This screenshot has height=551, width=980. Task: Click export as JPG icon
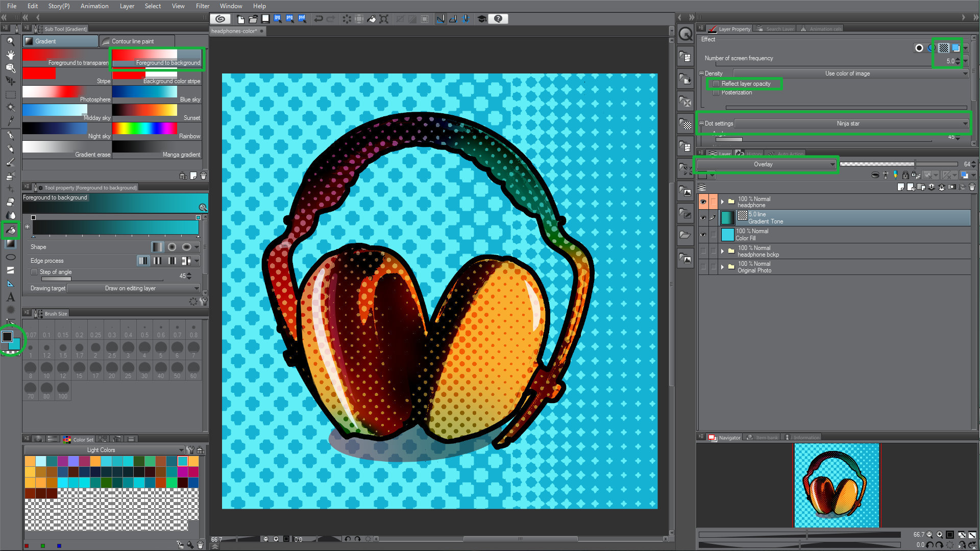click(277, 18)
